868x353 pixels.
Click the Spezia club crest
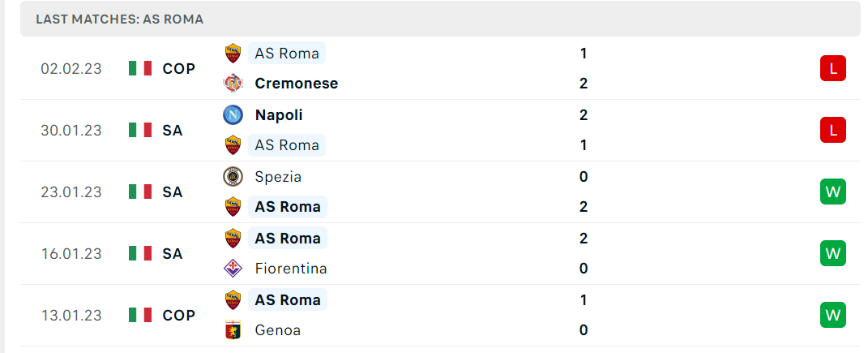click(x=233, y=177)
